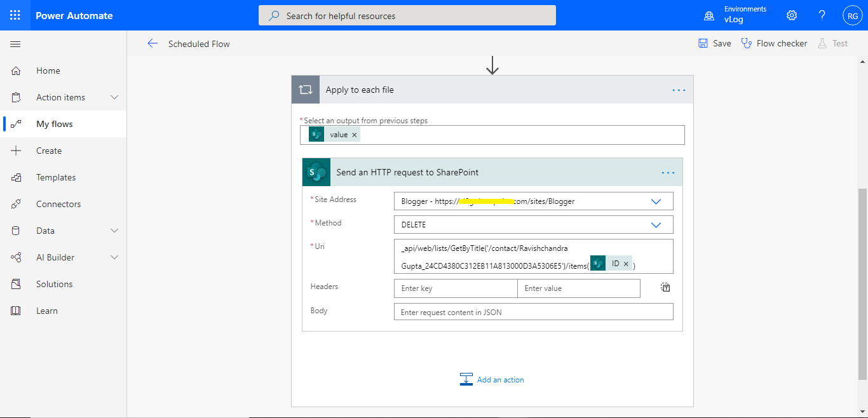Open the Method dropdown

(656, 224)
